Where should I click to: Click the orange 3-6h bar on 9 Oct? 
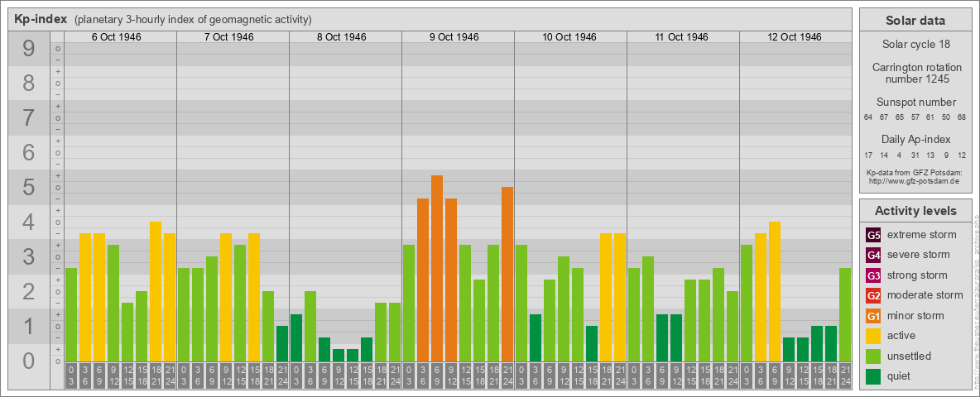click(x=423, y=280)
